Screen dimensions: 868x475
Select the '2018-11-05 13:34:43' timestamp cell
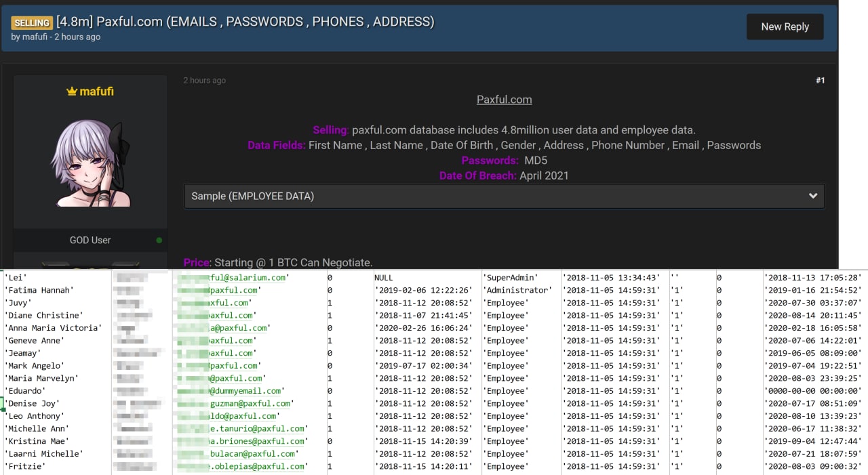click(x=611, y=278)
